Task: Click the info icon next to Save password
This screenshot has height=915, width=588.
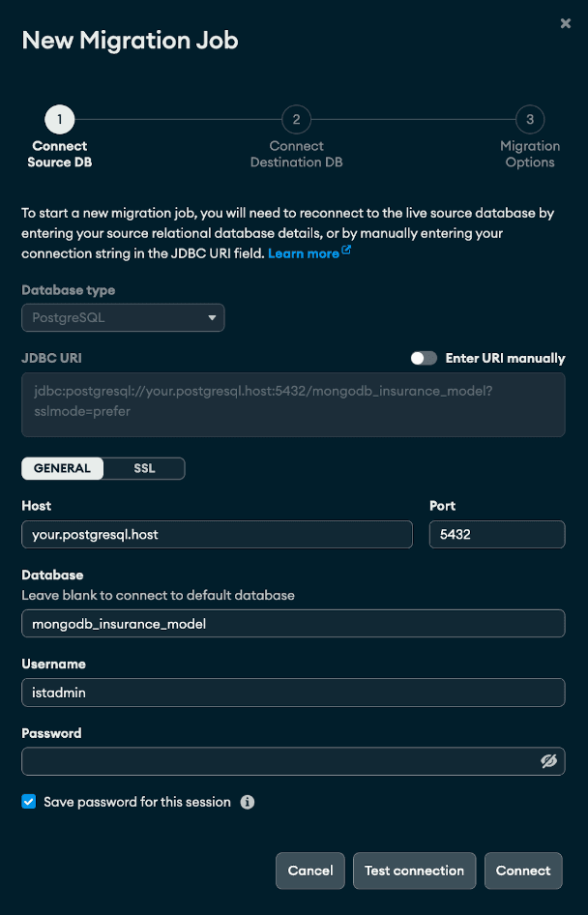Action: [248, 802]
